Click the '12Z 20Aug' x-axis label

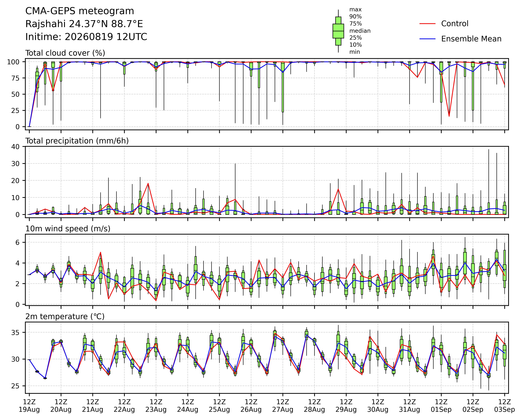[x=61, y=406]
